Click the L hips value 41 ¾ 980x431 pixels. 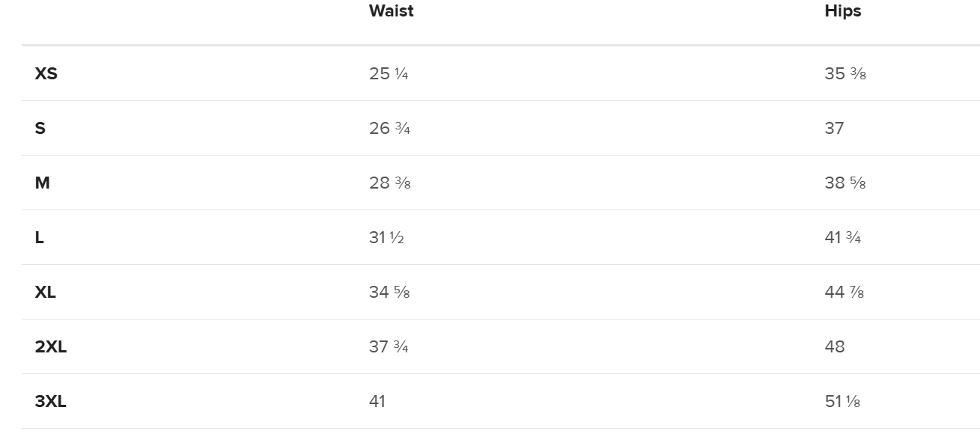point(843,237)
